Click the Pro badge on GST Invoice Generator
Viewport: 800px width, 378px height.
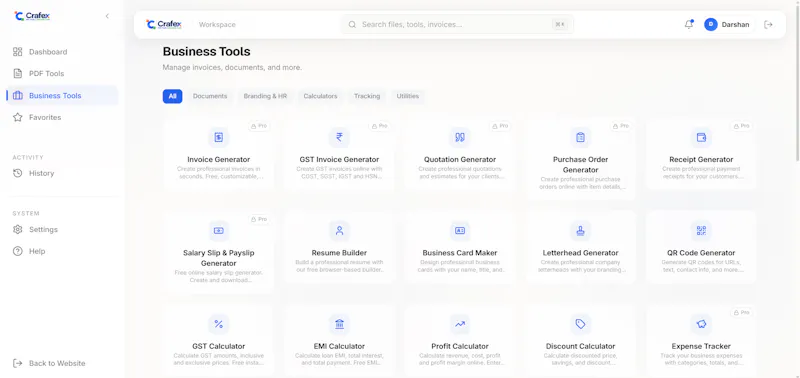[x=380, y=125]
